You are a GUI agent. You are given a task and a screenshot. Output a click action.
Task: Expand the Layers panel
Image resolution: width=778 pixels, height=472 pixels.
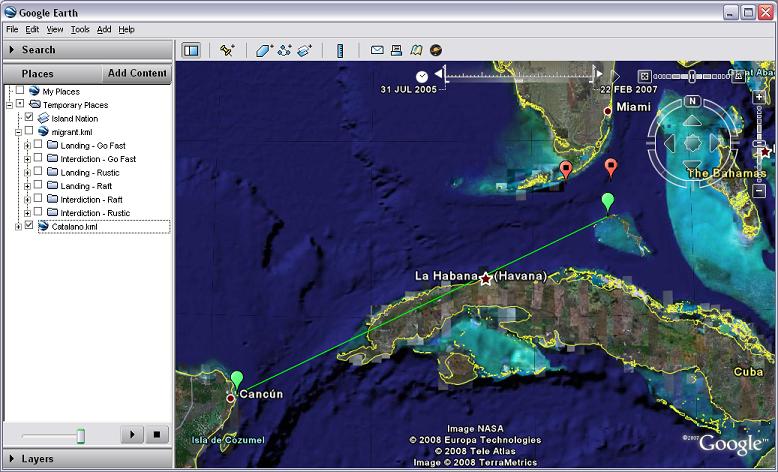click(x=88, y=459)
